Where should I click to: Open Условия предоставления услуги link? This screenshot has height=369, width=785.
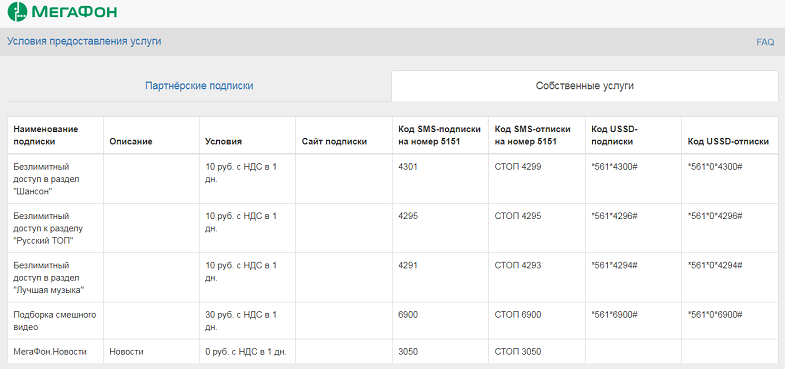point(84,41)
